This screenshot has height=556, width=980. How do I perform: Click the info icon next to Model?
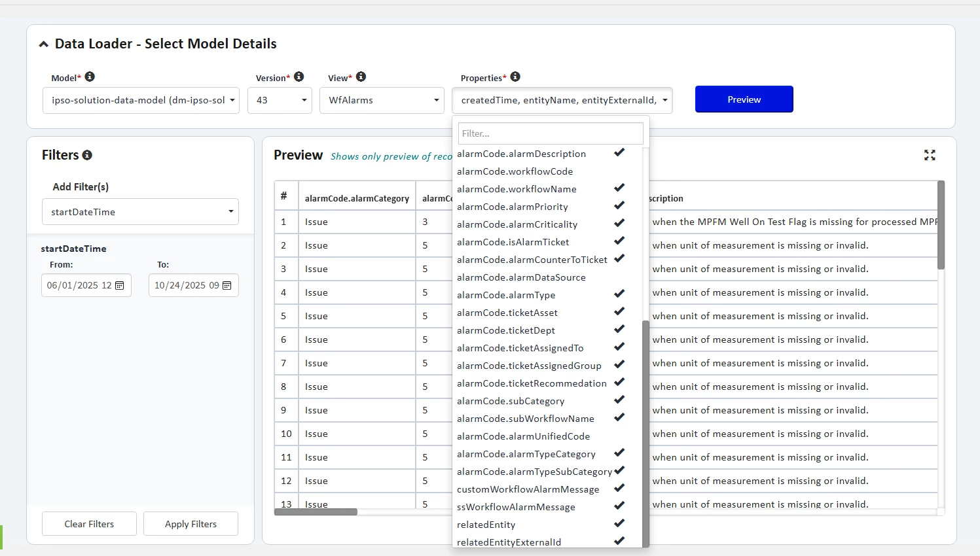coord(90,77)
